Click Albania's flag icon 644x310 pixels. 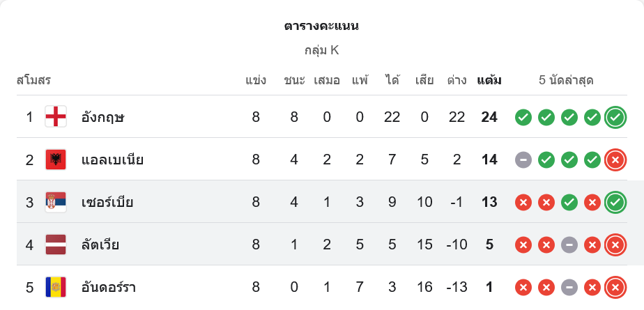pyautogui.click(x=56, y=160)
